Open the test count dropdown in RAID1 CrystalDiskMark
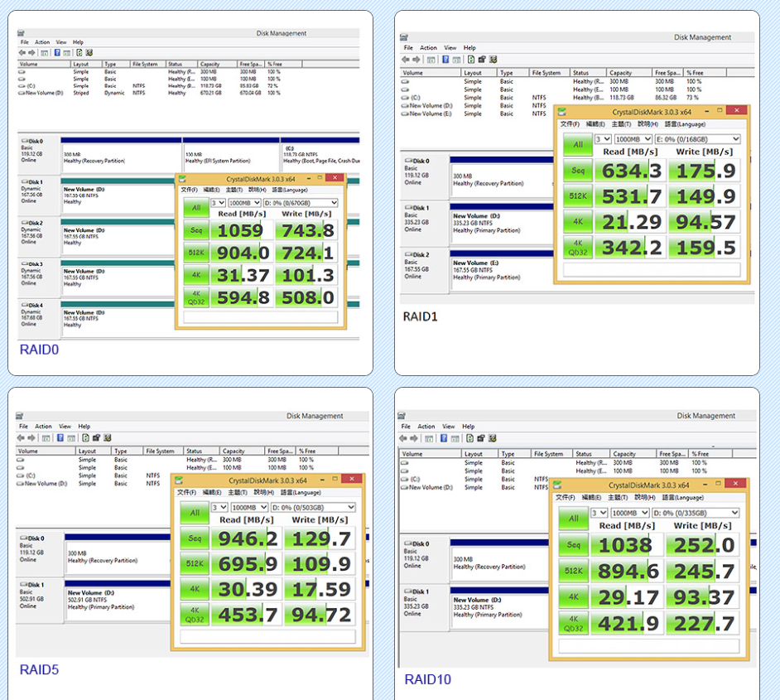 [x=603, y=139]
